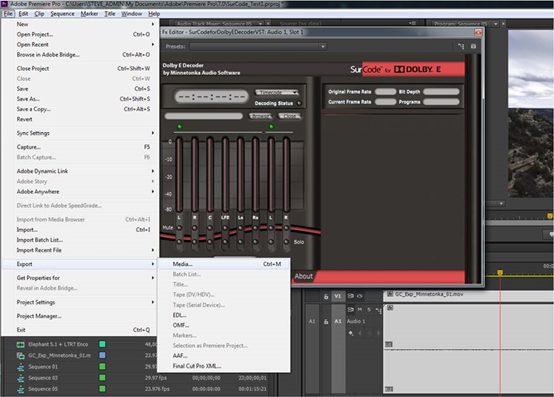Click the Sequence 03 icon in project panel

click(20, 378)
